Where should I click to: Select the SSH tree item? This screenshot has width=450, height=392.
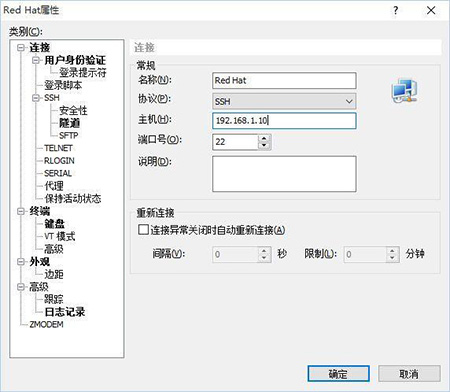52,98
